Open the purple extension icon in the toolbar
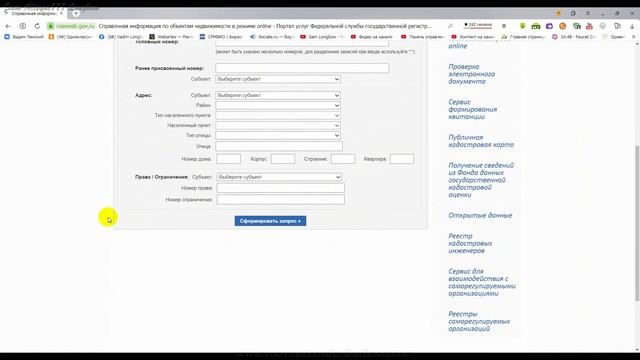The image size is (640, 360). 549,26
